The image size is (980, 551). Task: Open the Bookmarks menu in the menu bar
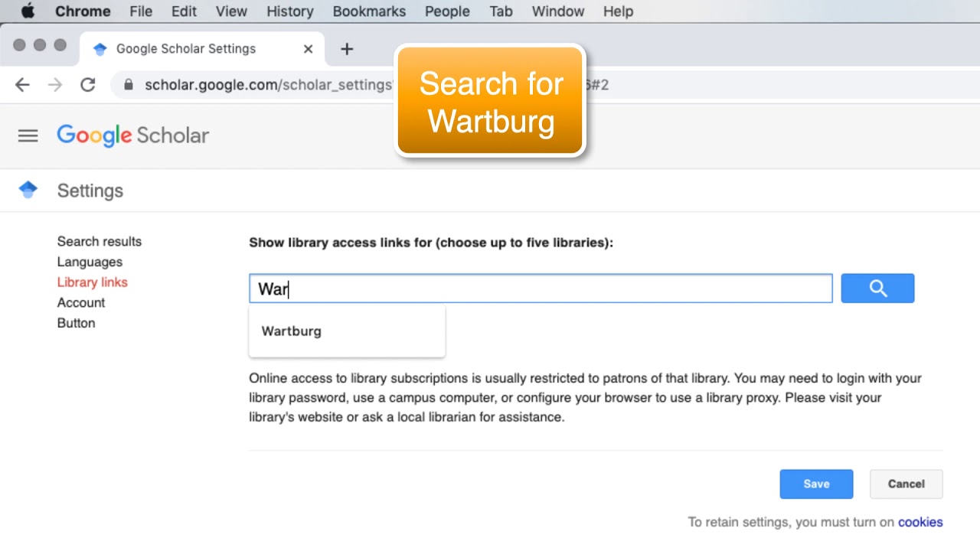coord(369,11)
